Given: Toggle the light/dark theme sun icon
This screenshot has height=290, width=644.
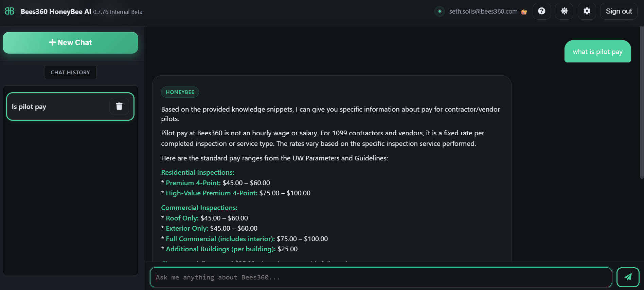Looking at the screenshot, I should 564,11.
